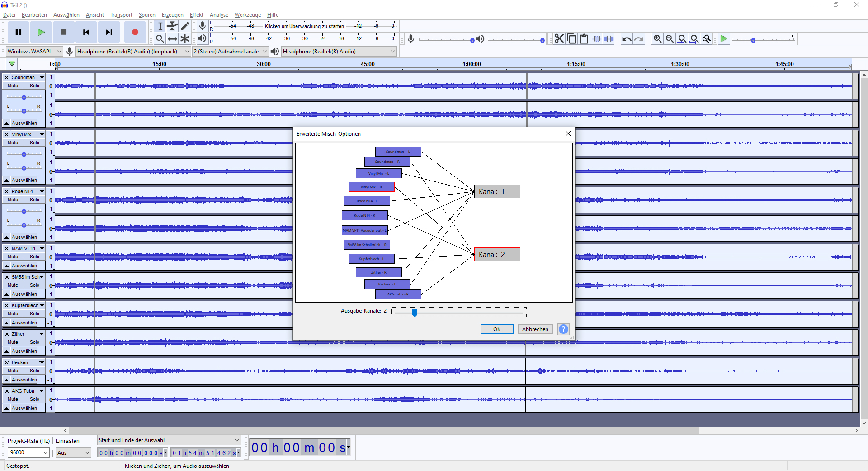Click the Cut scissors icon
This screenshot has height=471, width=868.
click(559, 39)
